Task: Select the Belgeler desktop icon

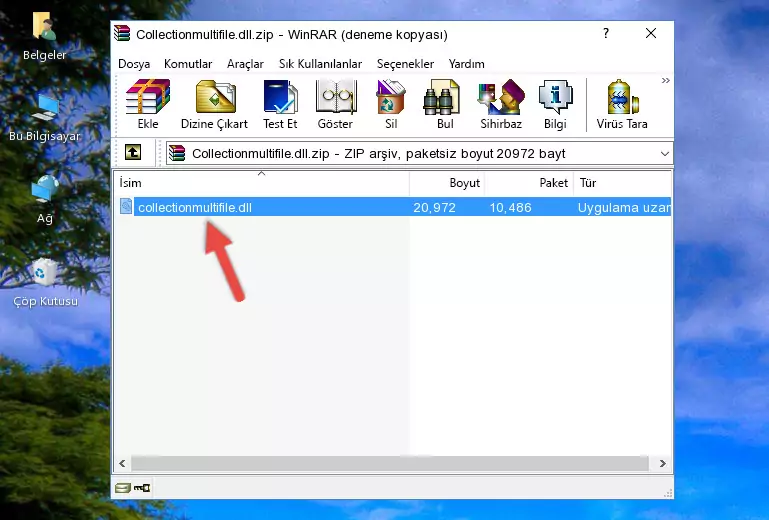Action: tap(44, 36)
